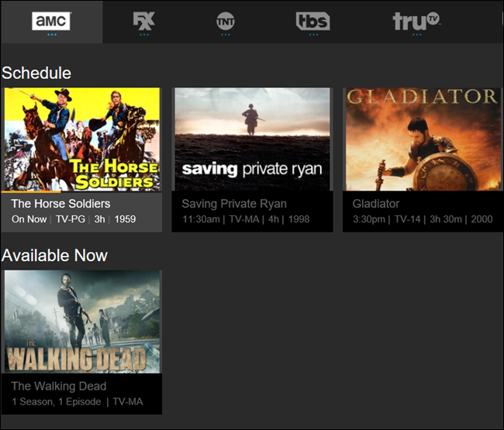Click the Schedule section heading
This screenshot has height=430, width=504.
(x=36, y=73)
